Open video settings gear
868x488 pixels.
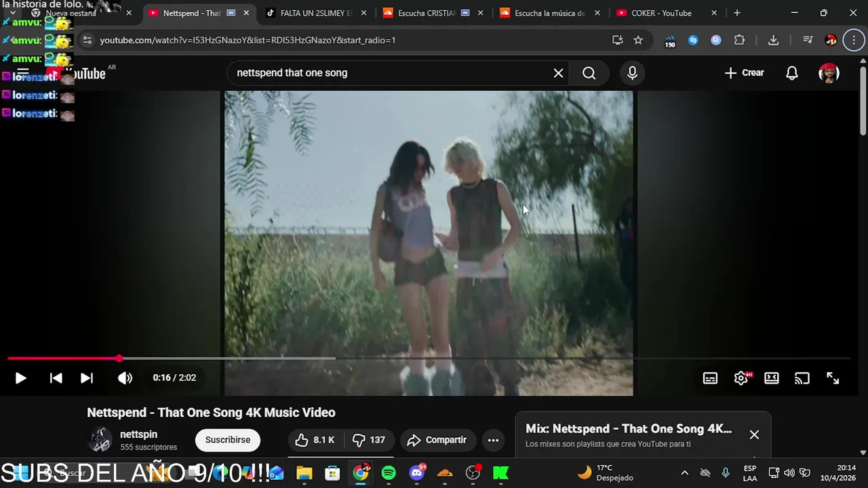coord(741,378)
